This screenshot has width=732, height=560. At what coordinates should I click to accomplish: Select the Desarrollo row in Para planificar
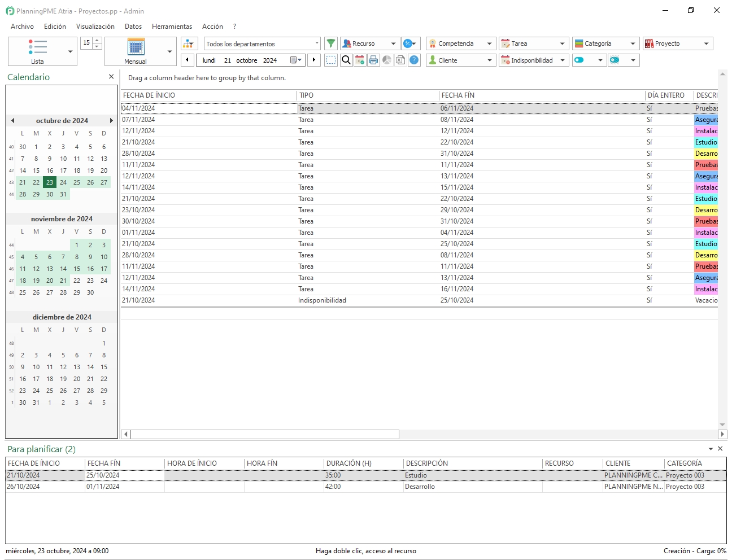(366, 487)
